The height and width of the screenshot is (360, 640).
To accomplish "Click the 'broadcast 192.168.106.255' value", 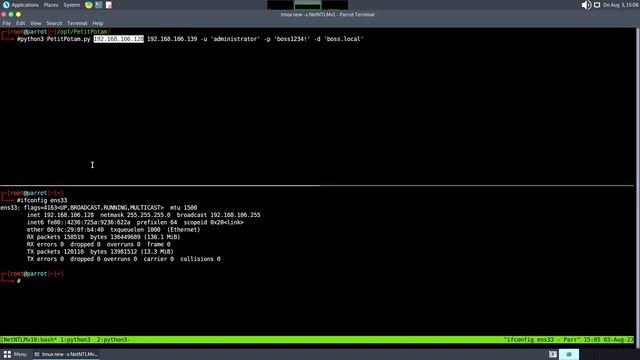I will pyautogui.click(x=218, y=215).
